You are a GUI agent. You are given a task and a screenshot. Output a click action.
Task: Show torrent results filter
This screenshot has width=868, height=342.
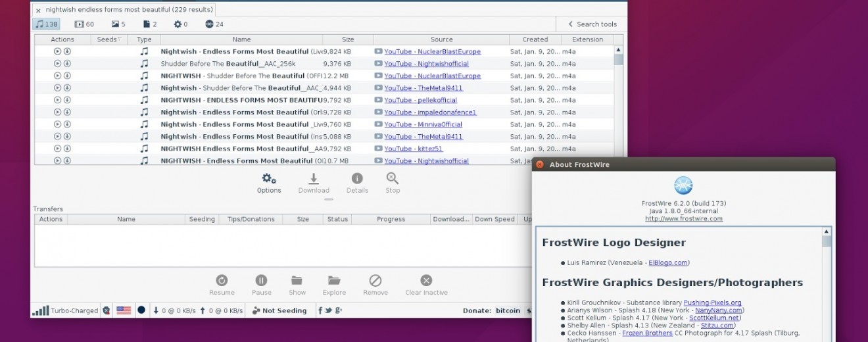pos(214,24)
